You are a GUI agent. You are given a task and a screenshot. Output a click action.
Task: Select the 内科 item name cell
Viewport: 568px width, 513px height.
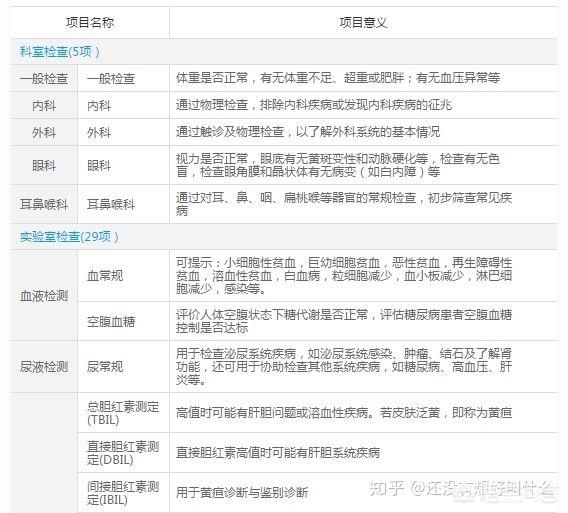pyautogui.click(x=123, y=105)
